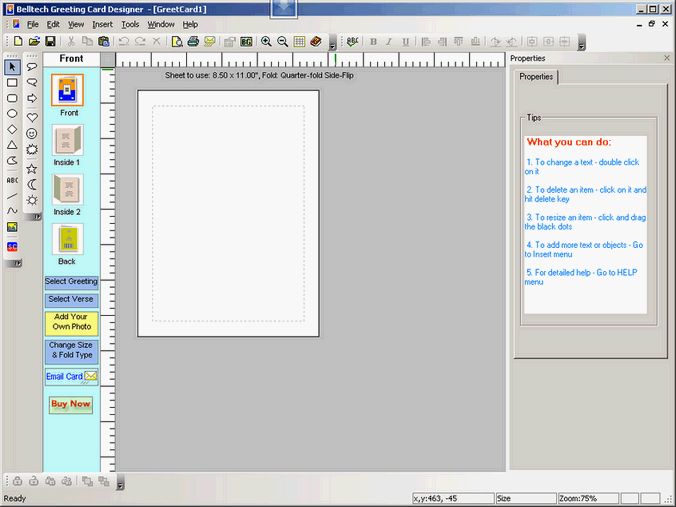
Task: Select the Inside 1 page thumbnail
Action: [67, 140]
